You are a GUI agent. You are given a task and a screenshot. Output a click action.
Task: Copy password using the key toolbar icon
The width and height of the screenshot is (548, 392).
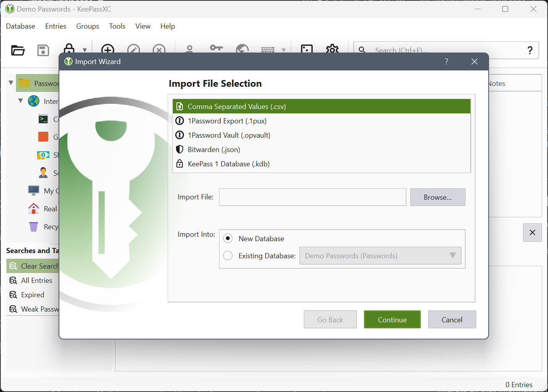[216, 48]
